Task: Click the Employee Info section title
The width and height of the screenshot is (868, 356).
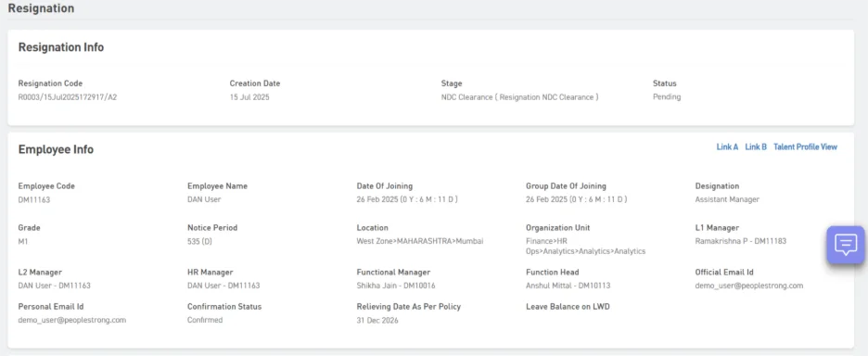Action: point(56,149)
